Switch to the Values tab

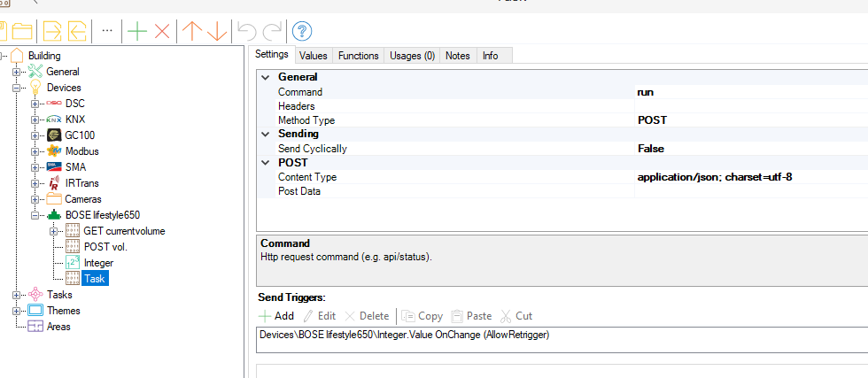coord(313,56)
